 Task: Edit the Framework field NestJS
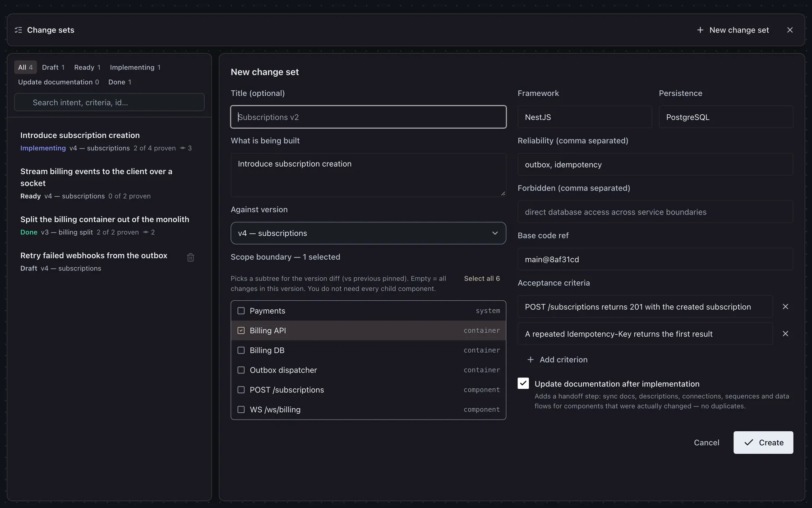click(x=585, y=117)
